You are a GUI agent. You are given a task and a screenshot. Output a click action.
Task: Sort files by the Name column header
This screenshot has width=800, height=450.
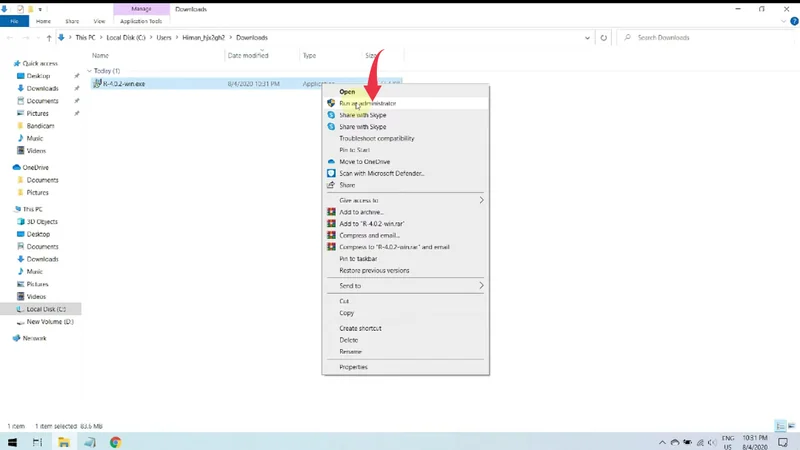pos(100,56)
